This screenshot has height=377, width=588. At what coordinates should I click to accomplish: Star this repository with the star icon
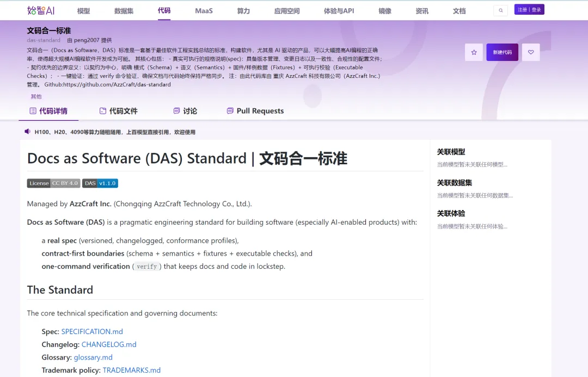pyautogui.click(x=474, y=52)
